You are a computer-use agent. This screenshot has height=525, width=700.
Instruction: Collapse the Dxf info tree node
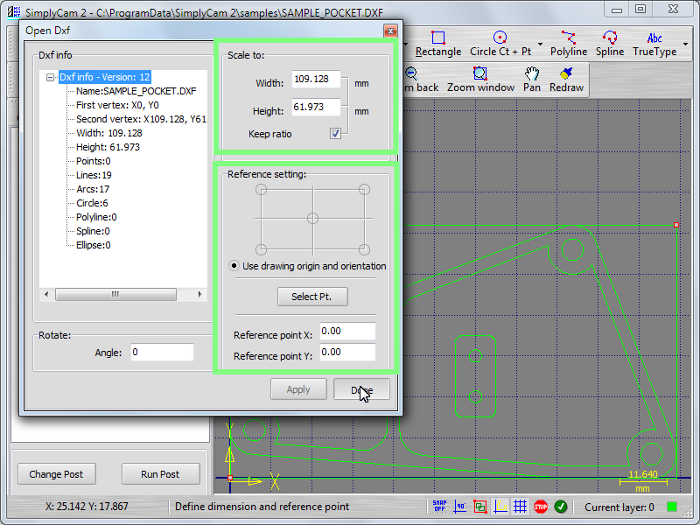(x=50, y=77)
